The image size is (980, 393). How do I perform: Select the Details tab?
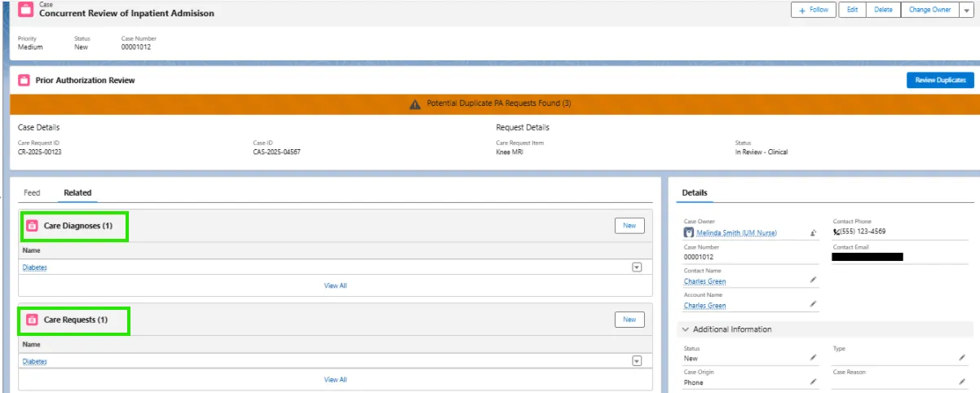tap(695, 193)
